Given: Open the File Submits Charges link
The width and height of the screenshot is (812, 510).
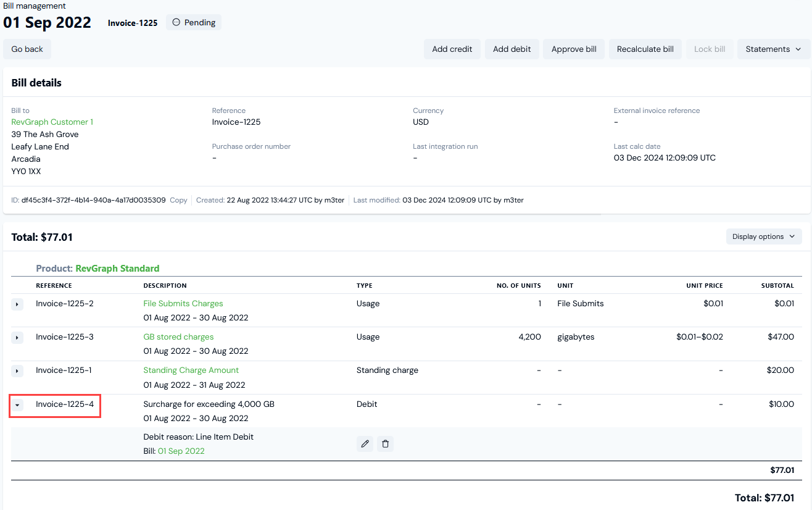Looking at the screenshot, I should click(183, 304).
